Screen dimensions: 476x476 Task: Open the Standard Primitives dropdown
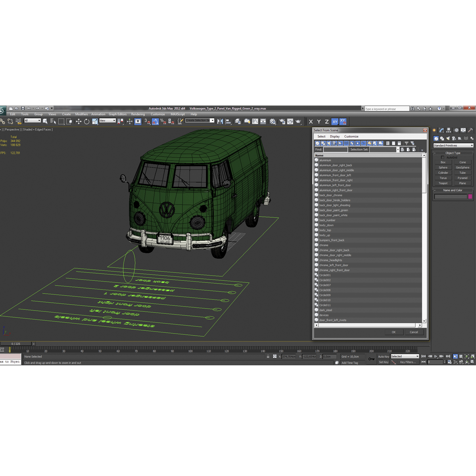tap(453, 146)
